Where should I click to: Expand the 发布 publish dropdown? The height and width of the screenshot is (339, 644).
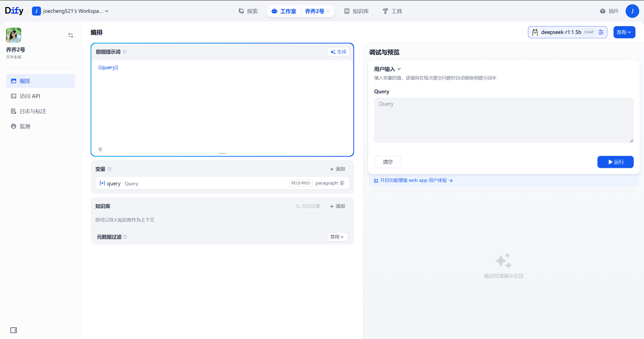point(624,32)
